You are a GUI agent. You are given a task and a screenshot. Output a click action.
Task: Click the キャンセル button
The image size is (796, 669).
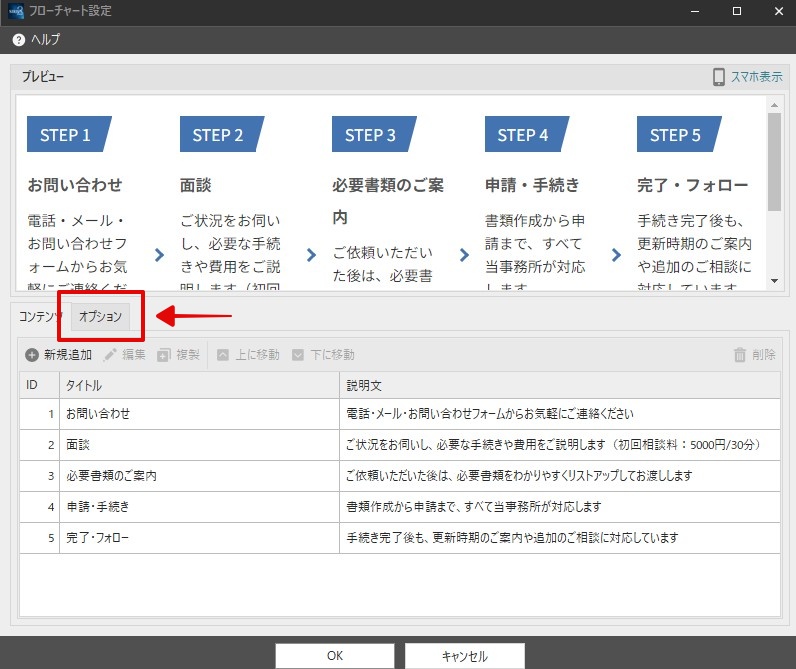point(465,656)
